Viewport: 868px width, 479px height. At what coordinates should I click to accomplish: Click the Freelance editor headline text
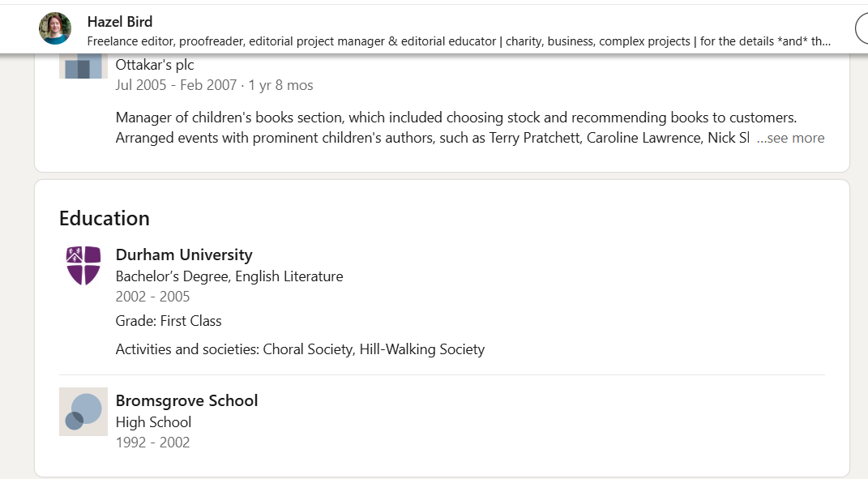pos(459,41)
